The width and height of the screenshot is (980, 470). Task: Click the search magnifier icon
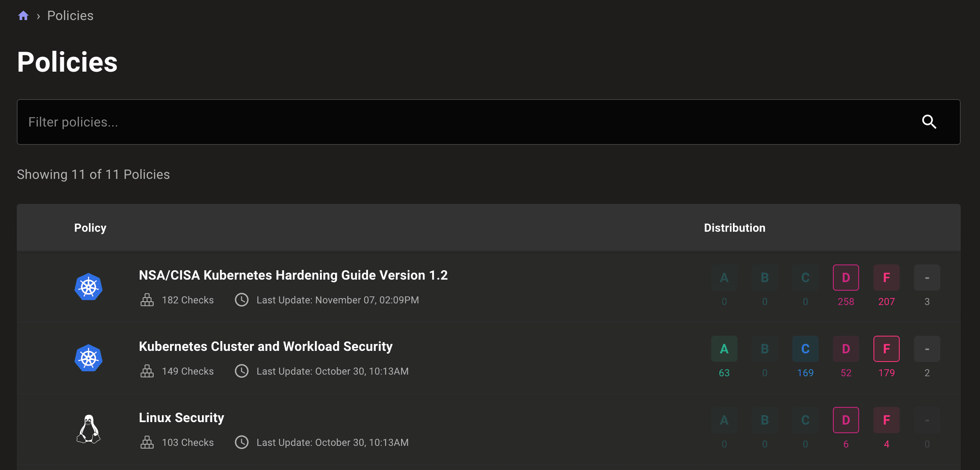click(x=929, y=122)
